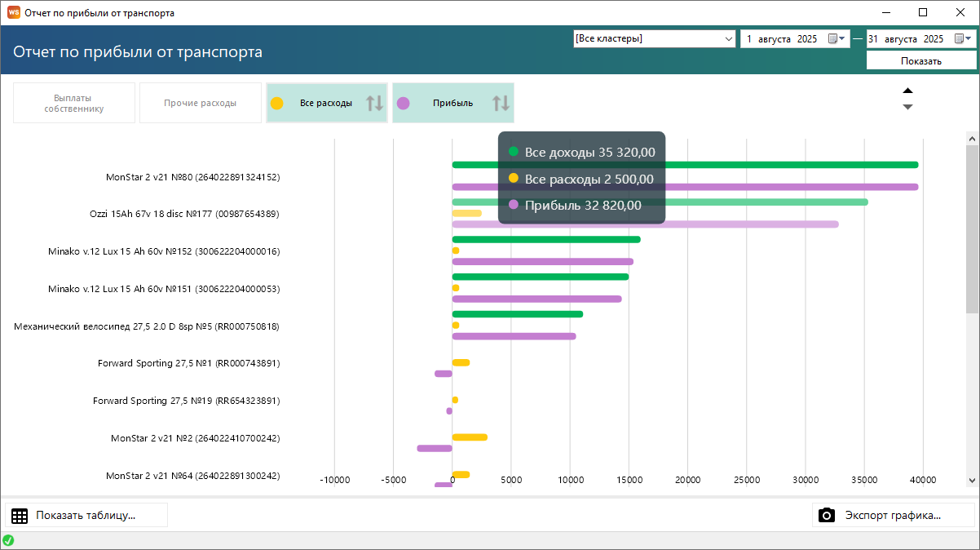980x550 pixels.
Task: Click Показать таблицу button
Action: [86, 515]
